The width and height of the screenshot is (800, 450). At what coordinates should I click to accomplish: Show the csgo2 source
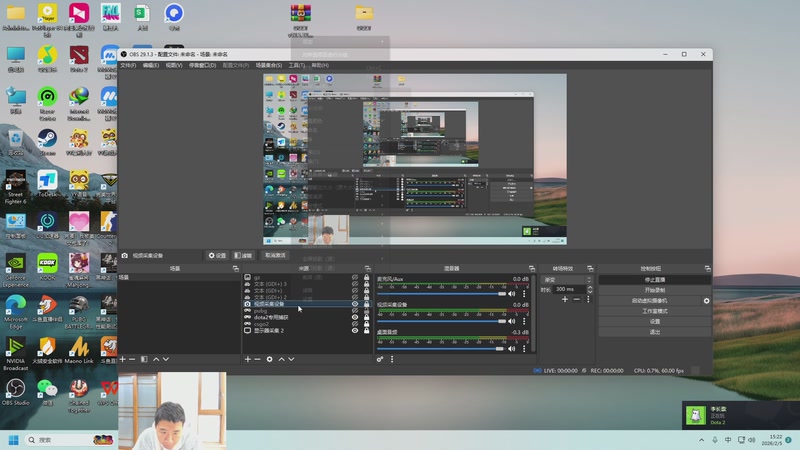[x=355, y=324]
